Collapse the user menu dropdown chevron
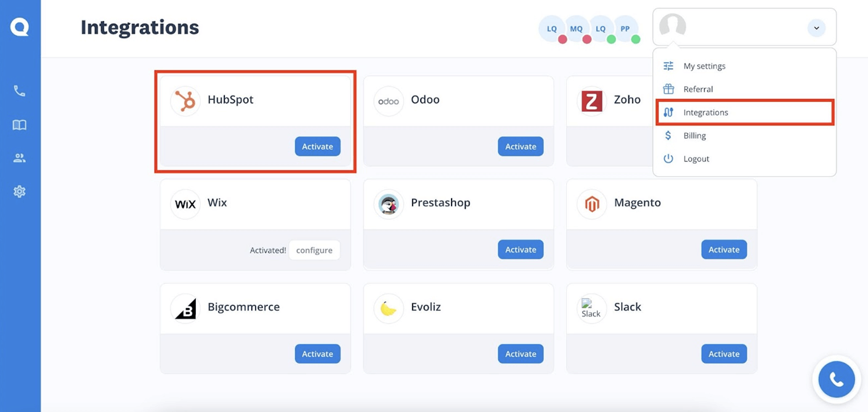 816,28
